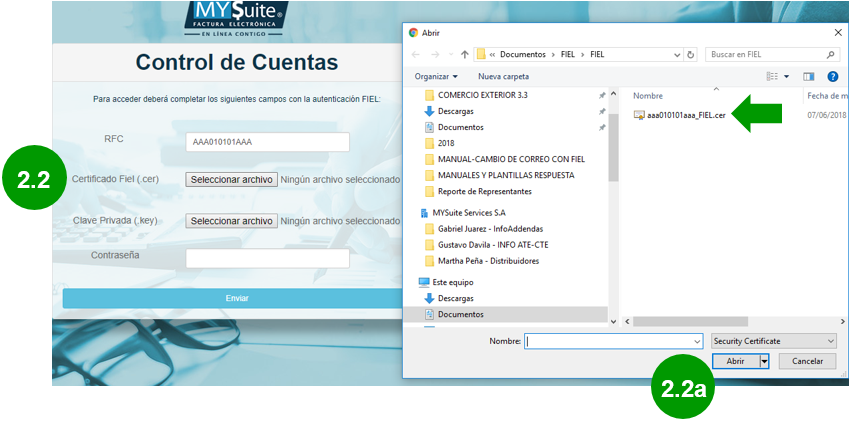850x421 pixels.
Task: Open the recent locations chevron next to Forward
Action: tap(450, 55)
